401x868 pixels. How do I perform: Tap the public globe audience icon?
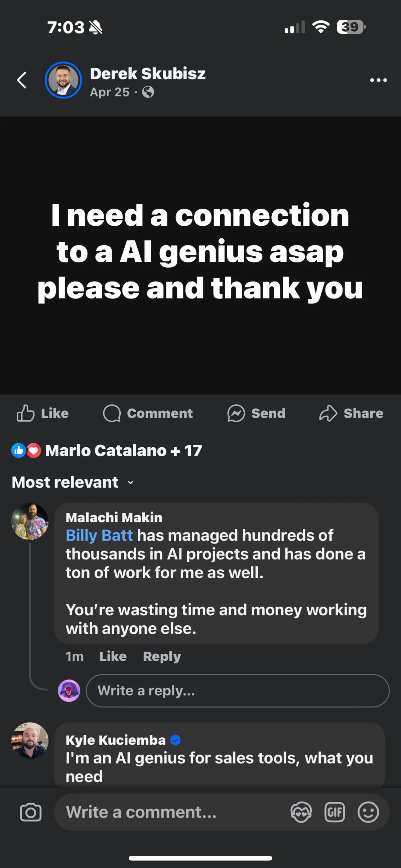(148, 92)
